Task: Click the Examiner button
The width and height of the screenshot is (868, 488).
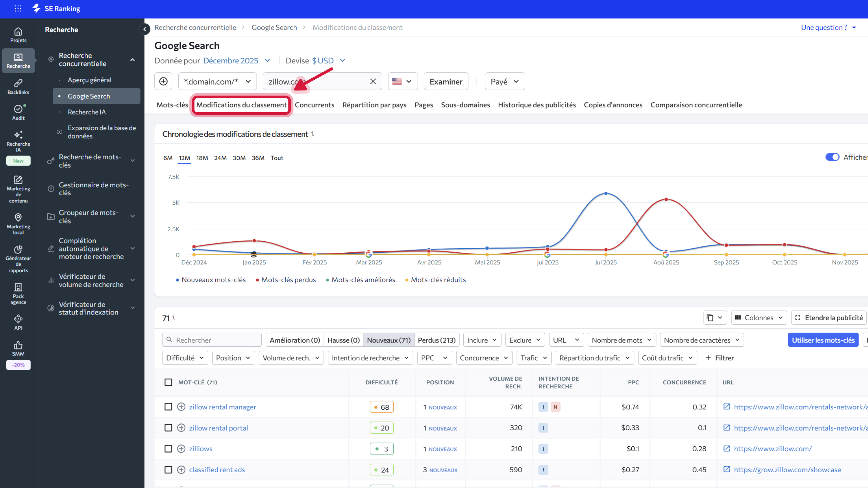Action: click(x=445, y=81)
